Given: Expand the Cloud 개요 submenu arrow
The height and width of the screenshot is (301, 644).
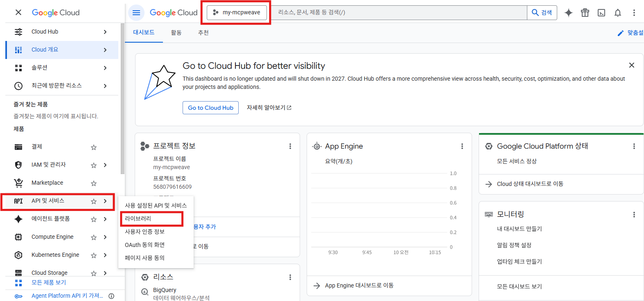Looking at the screenshot, I should pyautogui.click(x=105, y=50).
